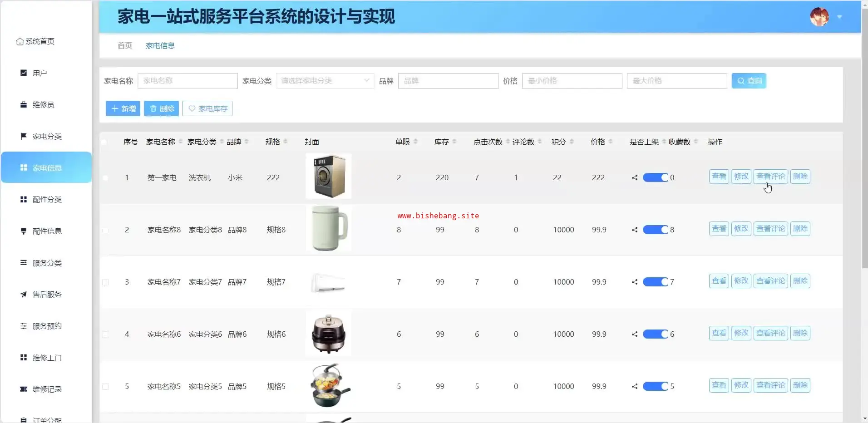The height and width of the screenshot is (423, 868).
Task: Toggle the 是否上架 switch for 家电名称5
Action: [x=655, y=386]
